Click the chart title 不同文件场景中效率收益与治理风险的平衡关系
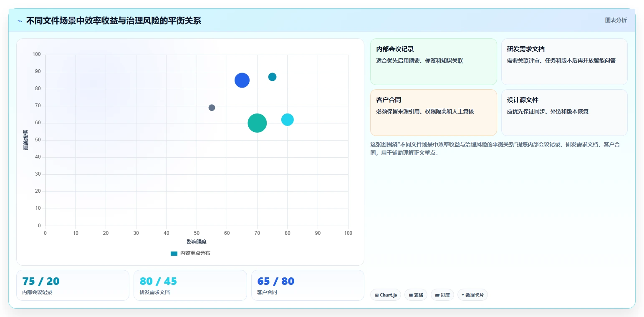The width and height of the screenshot is (644, 317). (x=114, y=21)
